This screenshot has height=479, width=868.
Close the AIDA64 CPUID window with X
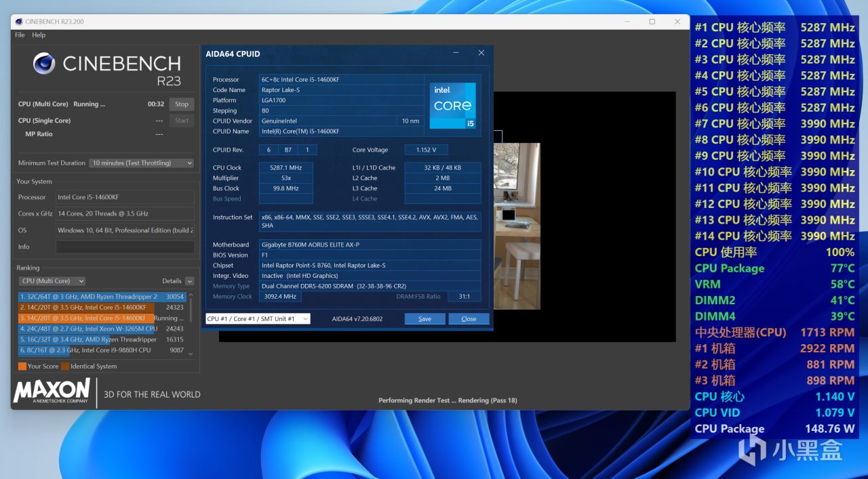click(x=481, y=53)
